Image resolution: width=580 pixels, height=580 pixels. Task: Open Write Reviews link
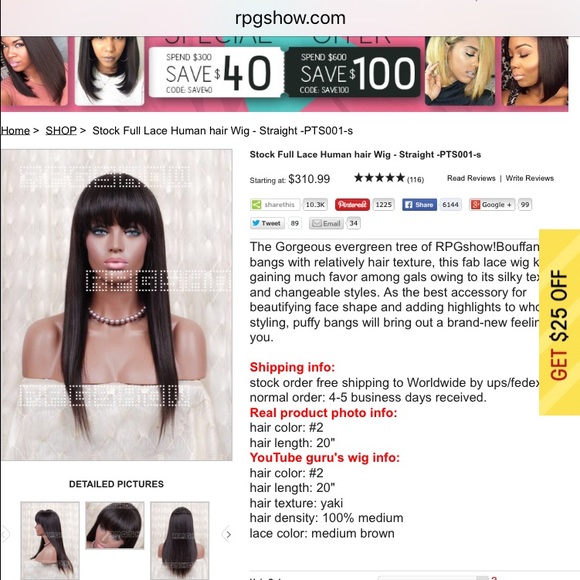tap(529, 178)
